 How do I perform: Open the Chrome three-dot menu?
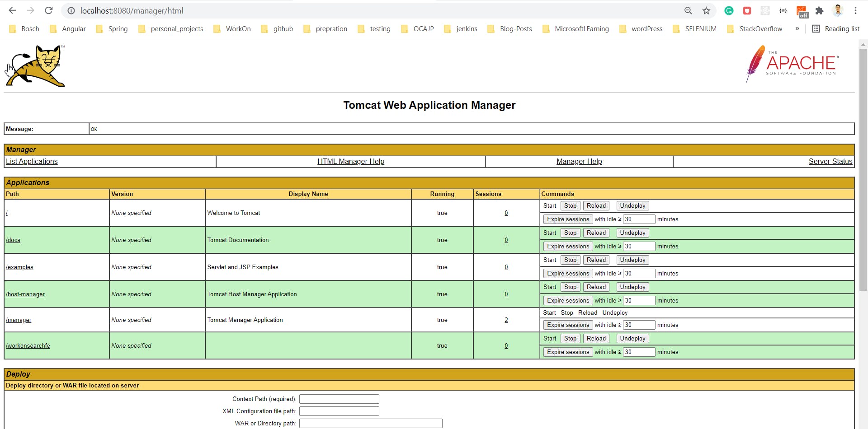[855, 10]
